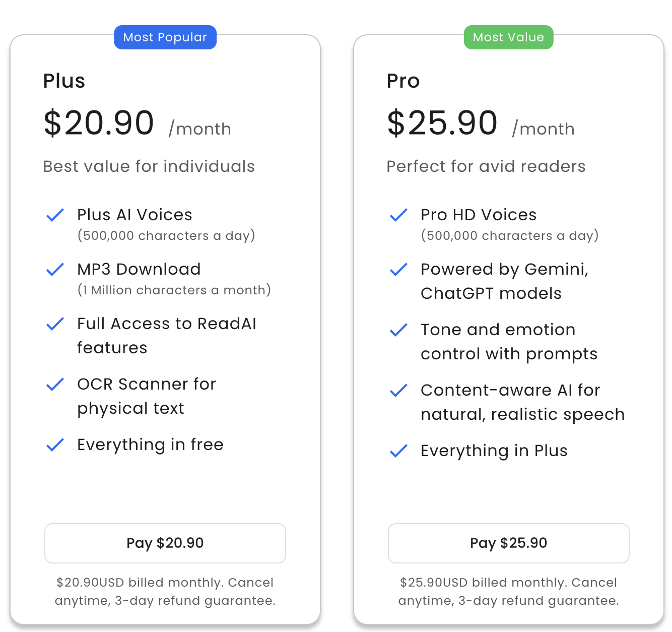The width and height of the screenshot is (672, 632).
Task: Select the Pro plan title
Action: coord(403,81)
